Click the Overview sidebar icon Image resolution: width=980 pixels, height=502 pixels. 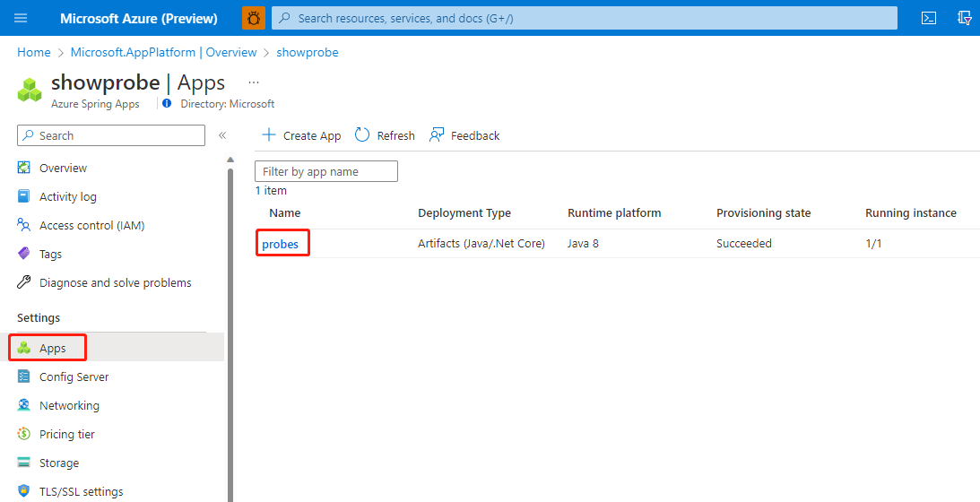[x=23, y=168]
